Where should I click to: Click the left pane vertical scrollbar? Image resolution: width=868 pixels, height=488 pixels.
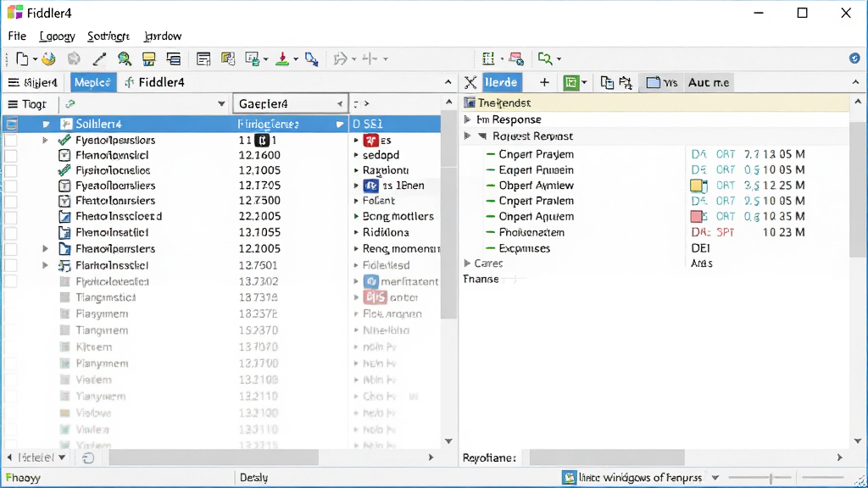(x=449, y=216)
